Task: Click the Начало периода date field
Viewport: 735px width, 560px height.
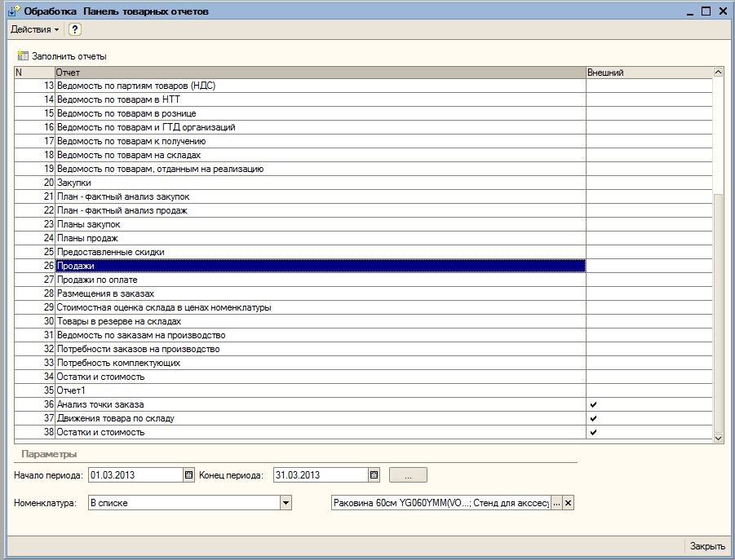Action: pyautogui.click(x=136, y=474)
